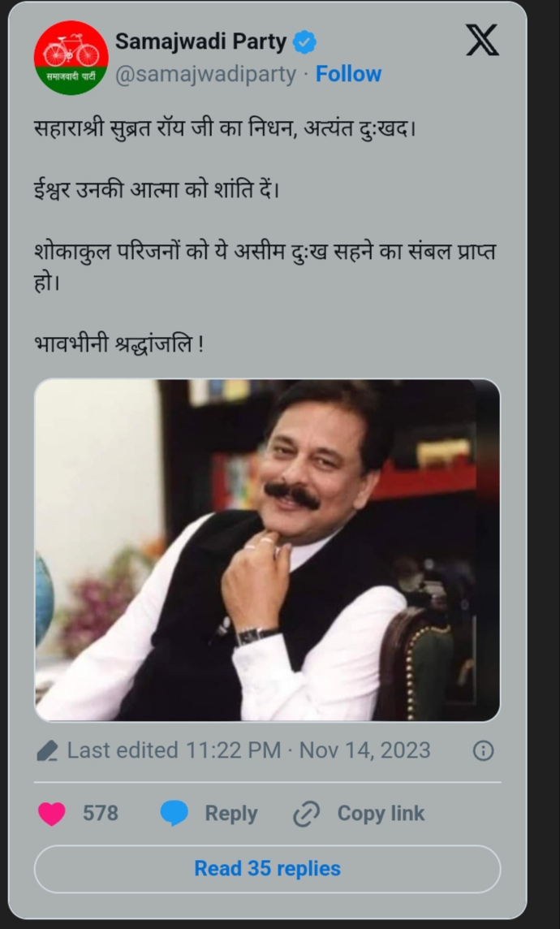
Task: Open Read 35 replies
Action: (x=268, y=869)
